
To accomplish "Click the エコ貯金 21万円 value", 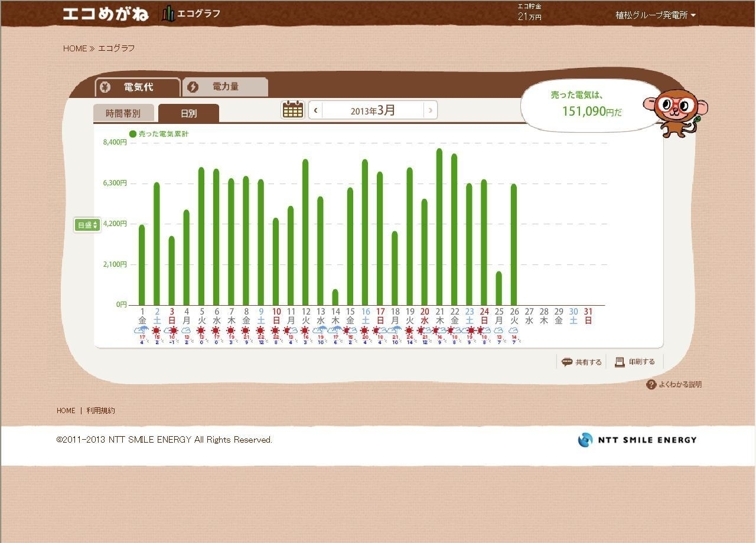I will click(530, 12).
